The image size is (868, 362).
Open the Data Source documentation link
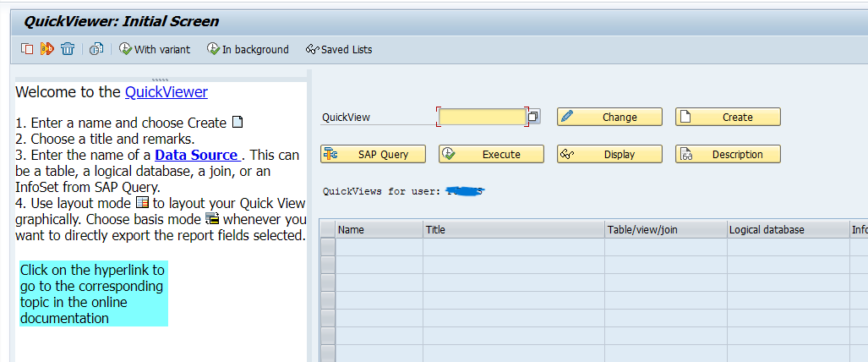198,154
